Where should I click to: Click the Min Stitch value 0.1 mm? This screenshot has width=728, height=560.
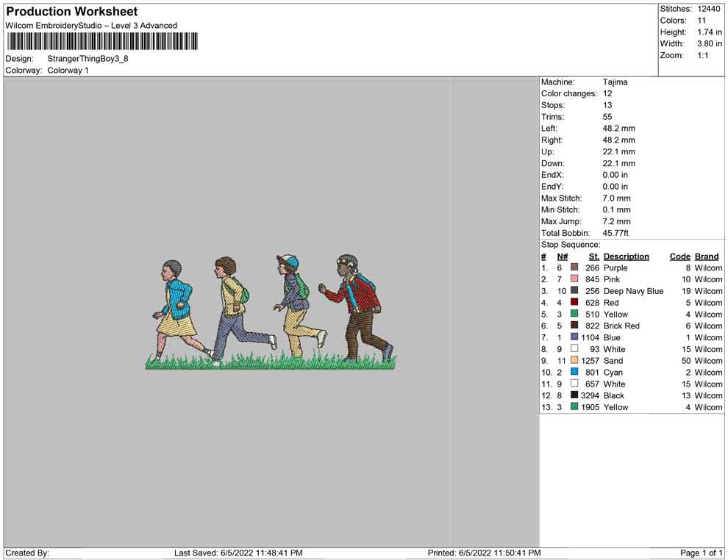[616, 209]
